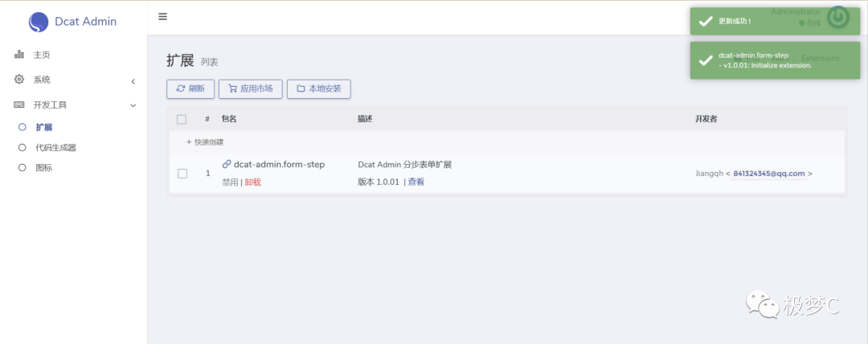
Task: Click the checkmark icon in dcat-admin.form-step notification
Action: pos(706,60)
